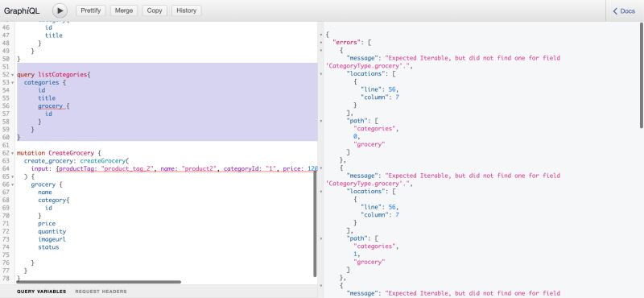
Task: Run the query with the Execute play button
Action: click(60, 10)
